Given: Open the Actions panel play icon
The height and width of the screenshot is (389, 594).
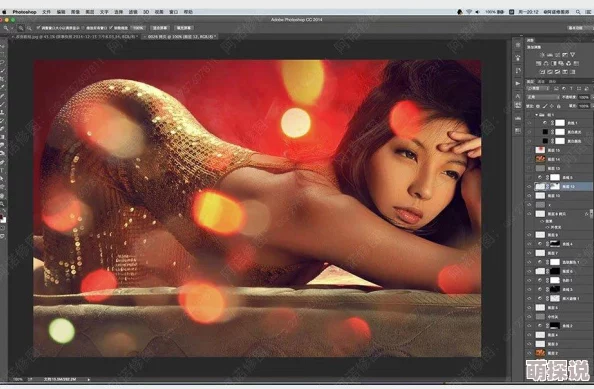Looking at the screenshot, I should [x=518, y=83].
